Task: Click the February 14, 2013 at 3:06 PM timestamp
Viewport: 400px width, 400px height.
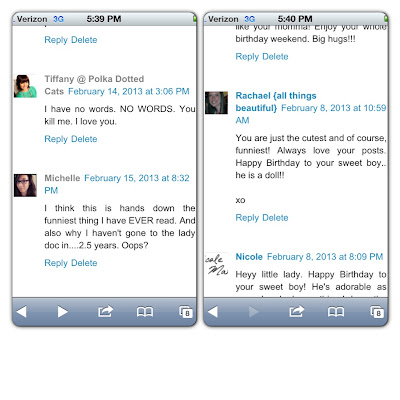Action: pos(129,91)
